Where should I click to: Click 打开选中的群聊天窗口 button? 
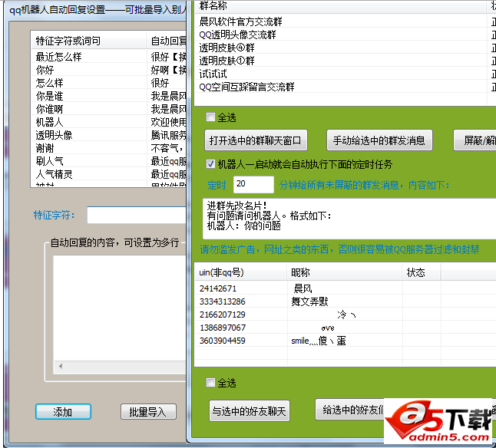[x=256, y=140]
